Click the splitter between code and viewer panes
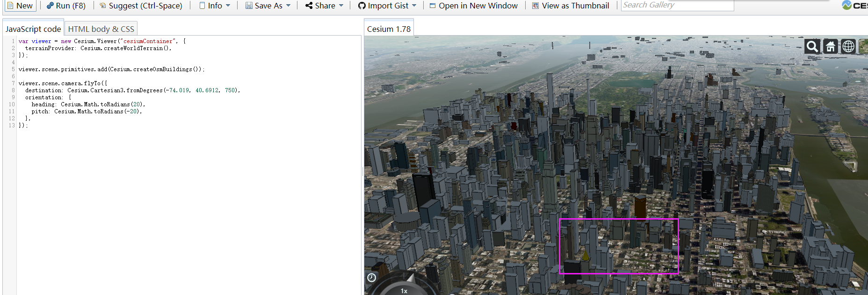The image size is (868, 295). pyautogui.click(x=363, y=171)
